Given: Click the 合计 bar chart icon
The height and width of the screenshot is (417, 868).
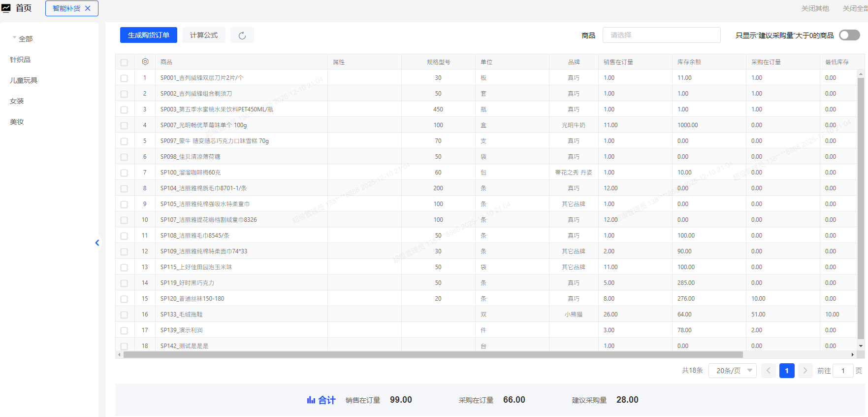Looking at the screenshot, I should tap(311, 400).
